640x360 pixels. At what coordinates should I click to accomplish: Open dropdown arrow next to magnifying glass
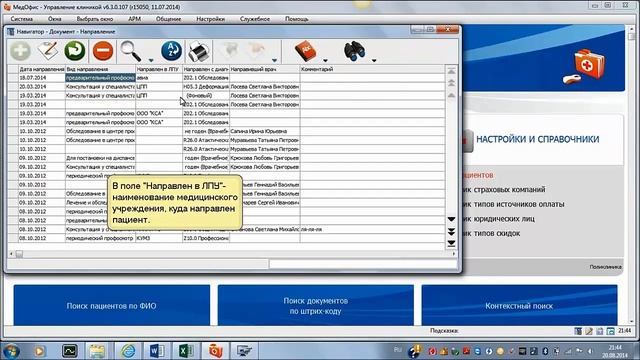tap(151, 60)
